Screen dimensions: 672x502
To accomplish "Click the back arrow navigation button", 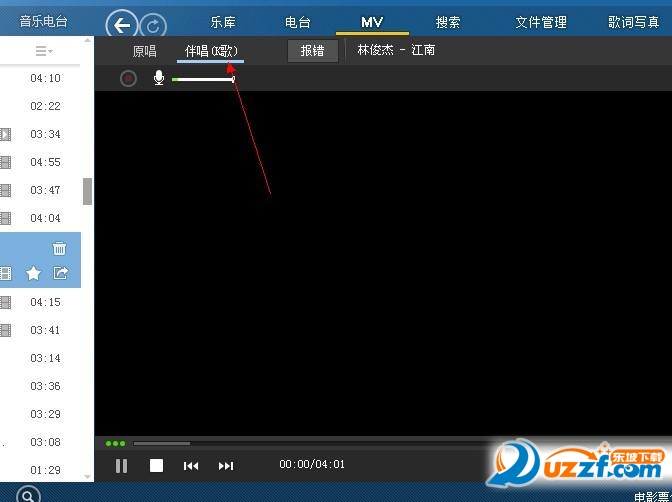I will click(x=122, y=25).
